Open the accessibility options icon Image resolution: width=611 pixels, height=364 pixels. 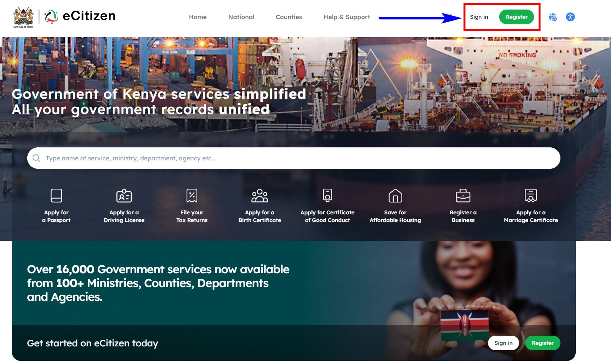(570, 17)
